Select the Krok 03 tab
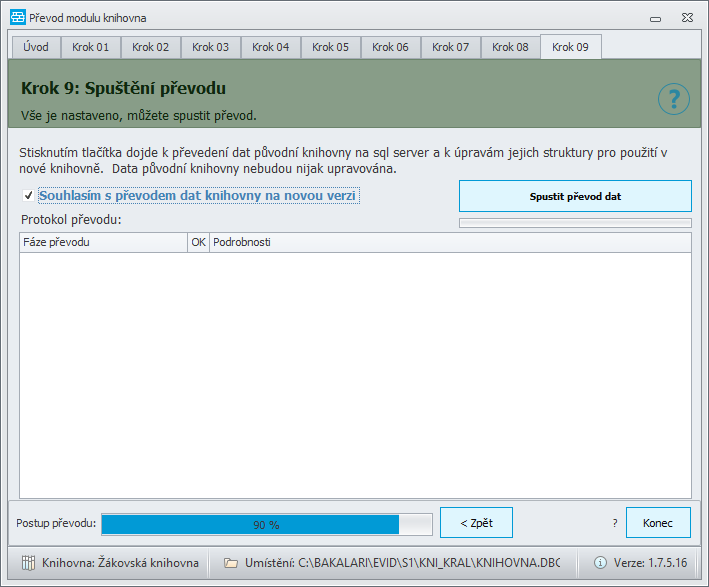The width and height of the screenshot is (709, 587). (x=210, y=47)
